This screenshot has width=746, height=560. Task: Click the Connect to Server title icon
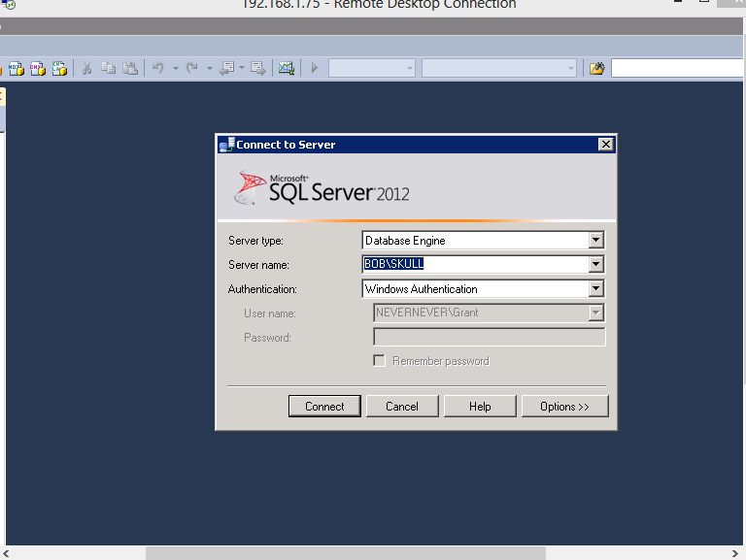point(227,145)
